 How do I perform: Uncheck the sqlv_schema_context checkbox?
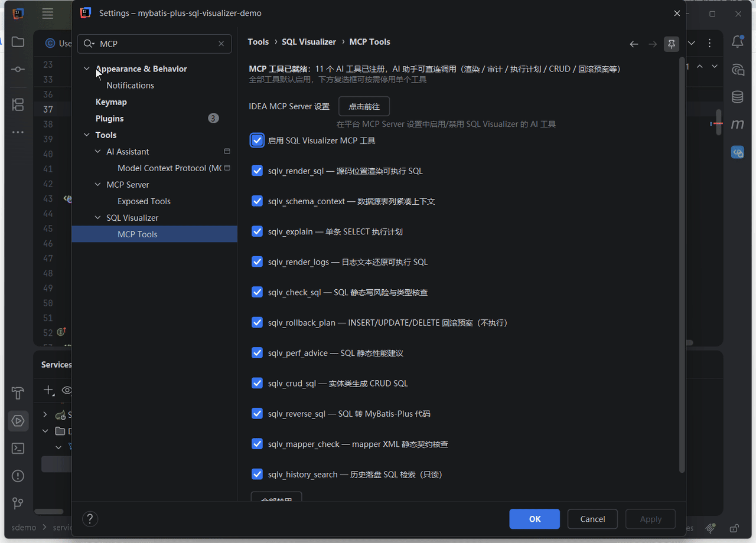pyautogui.click(x=257, y=201)
